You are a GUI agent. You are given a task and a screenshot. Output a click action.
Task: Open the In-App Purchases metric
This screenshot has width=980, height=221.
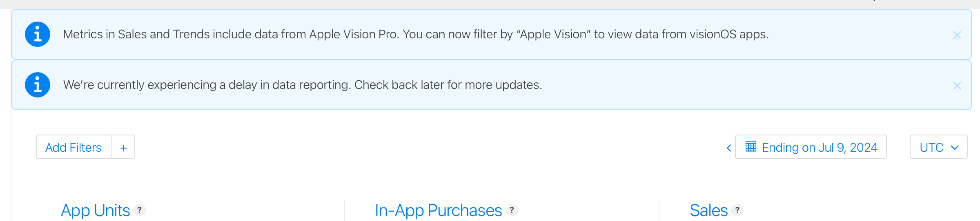point(438,210)
